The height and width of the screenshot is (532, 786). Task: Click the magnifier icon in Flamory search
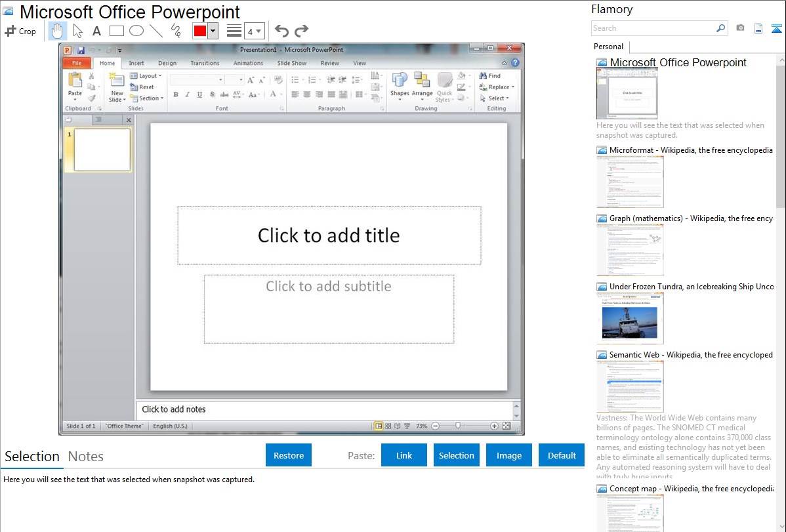(720, 28)
